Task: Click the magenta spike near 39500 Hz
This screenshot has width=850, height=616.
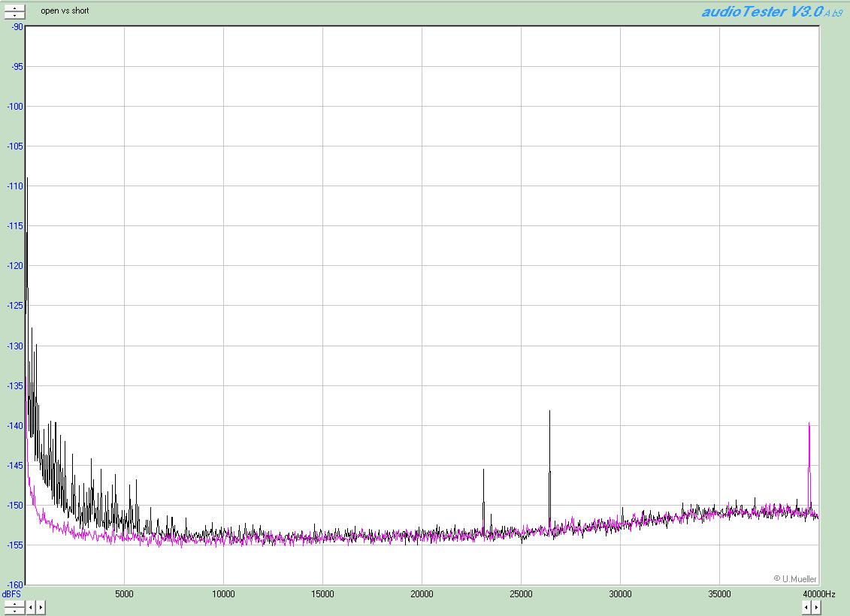Action: click(x=809, y=466)
